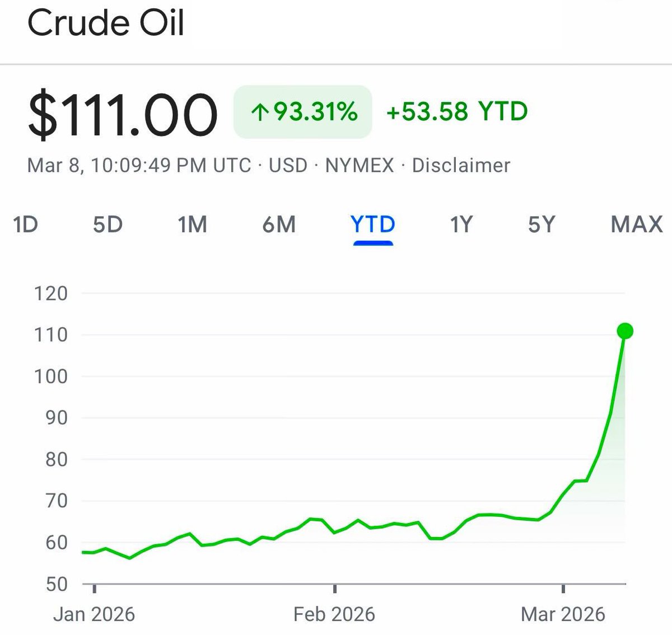The height and width of the screenshot is (635, 672).
Task: Click the green 93.31% change badge
Action: tap(302, 111)
